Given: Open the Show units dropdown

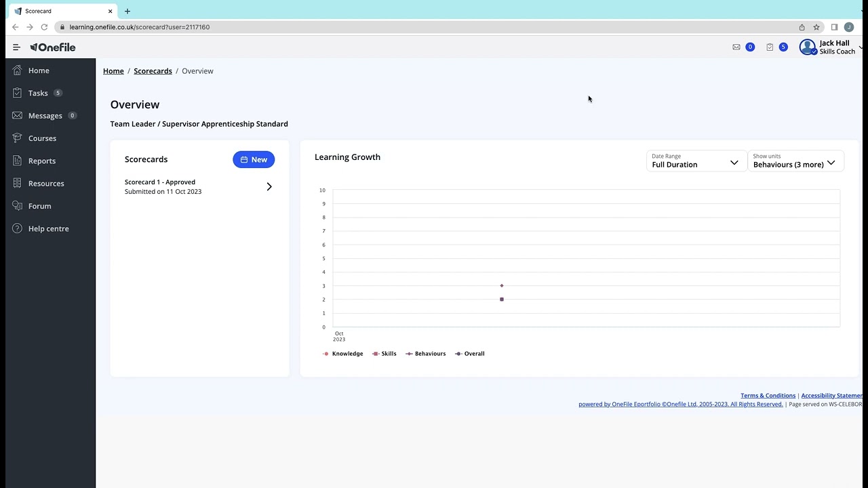Looking at the screenshot, I should click(795, 161).
